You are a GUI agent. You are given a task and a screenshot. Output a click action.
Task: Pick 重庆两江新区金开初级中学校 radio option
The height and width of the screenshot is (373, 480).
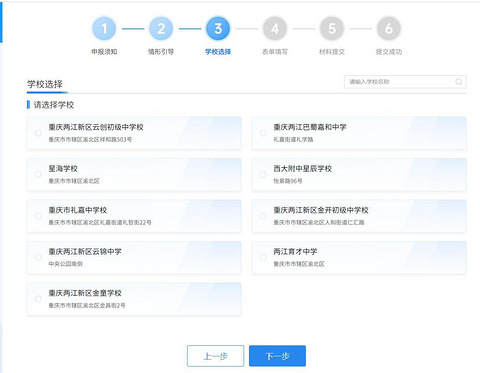pos(263,216)
